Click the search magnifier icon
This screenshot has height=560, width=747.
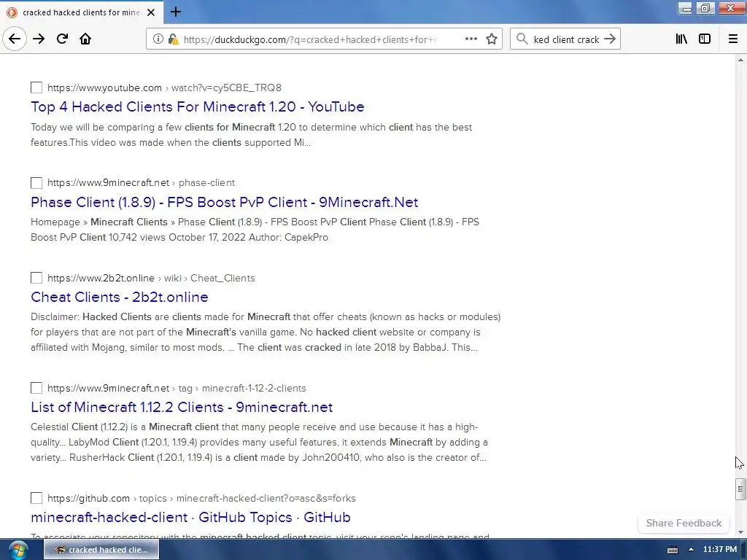(x=522, y=39)
